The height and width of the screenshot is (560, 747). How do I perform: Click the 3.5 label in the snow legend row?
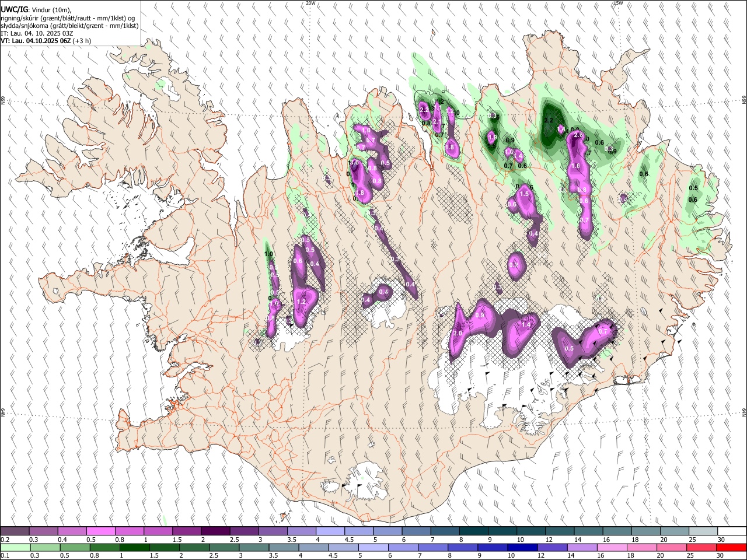tap(292, 540)
